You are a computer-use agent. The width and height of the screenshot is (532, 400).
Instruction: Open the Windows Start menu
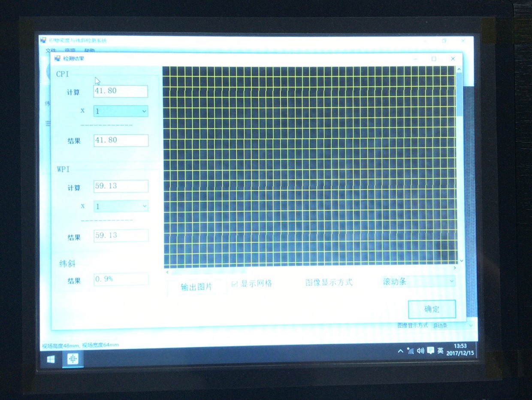tap(51, 358)
